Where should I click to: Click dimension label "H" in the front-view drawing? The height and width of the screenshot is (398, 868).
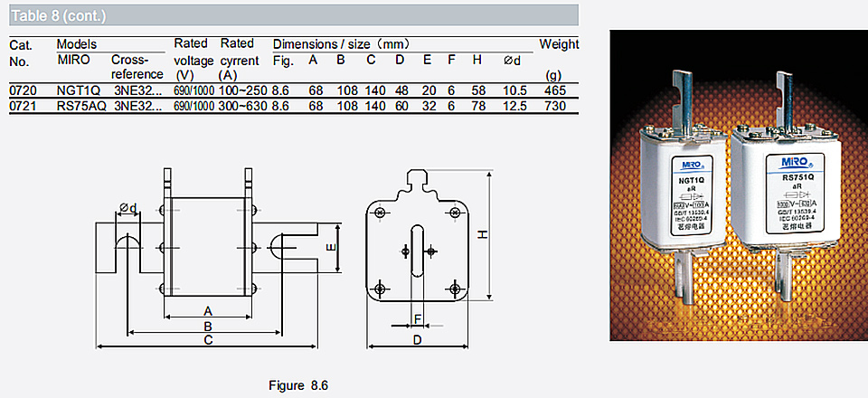[483, 235]
